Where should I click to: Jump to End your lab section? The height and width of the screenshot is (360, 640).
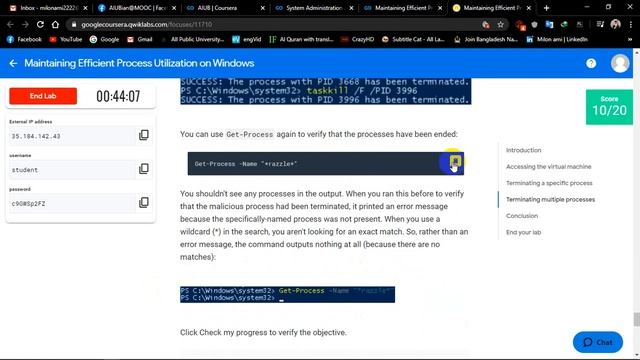(524, 232)
